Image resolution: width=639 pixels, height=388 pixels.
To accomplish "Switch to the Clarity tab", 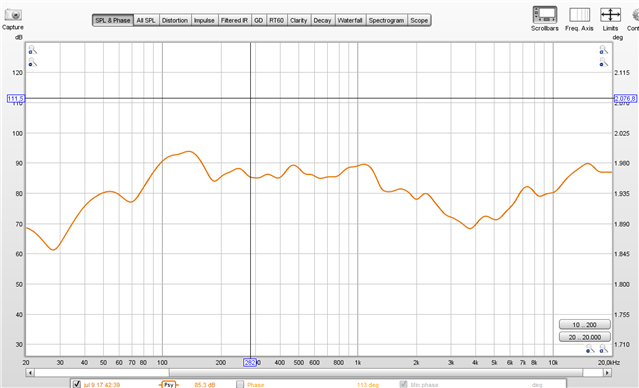I will pos(298,20).
